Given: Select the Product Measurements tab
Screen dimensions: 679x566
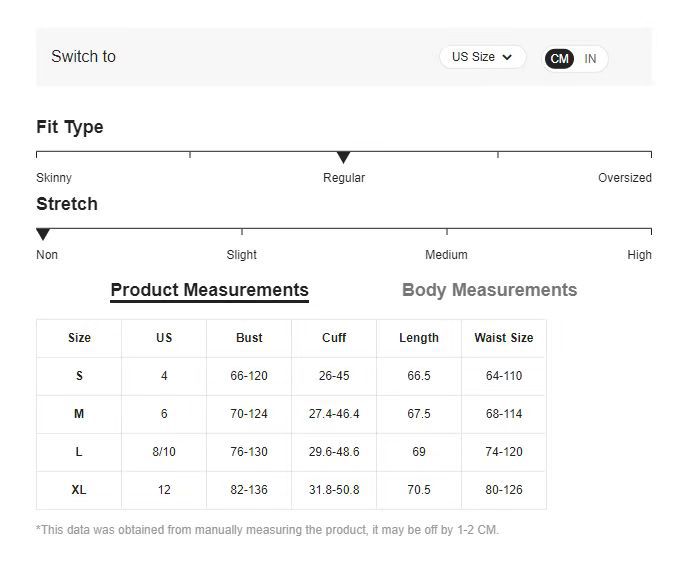Looking at the screenshot, I should pos(209,290).
